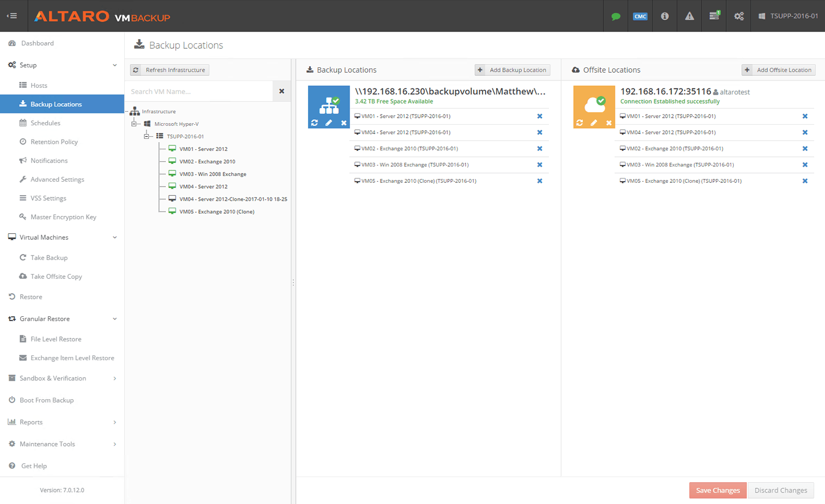The height and width of the screenshot is (504, 825).
Task: Open Get Help in the sidebar
Action: [x=34, y=466]
